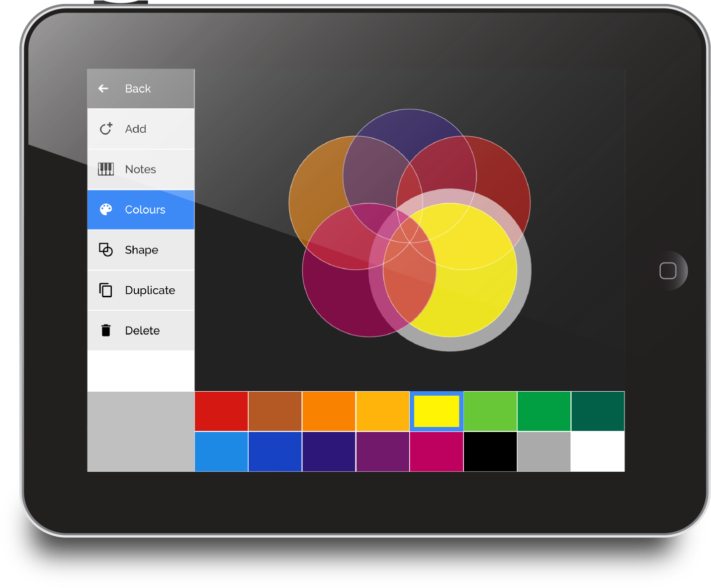Screen dimensions: 711x588
Task: Click the palette Colours icon
Action: [106, 209]
